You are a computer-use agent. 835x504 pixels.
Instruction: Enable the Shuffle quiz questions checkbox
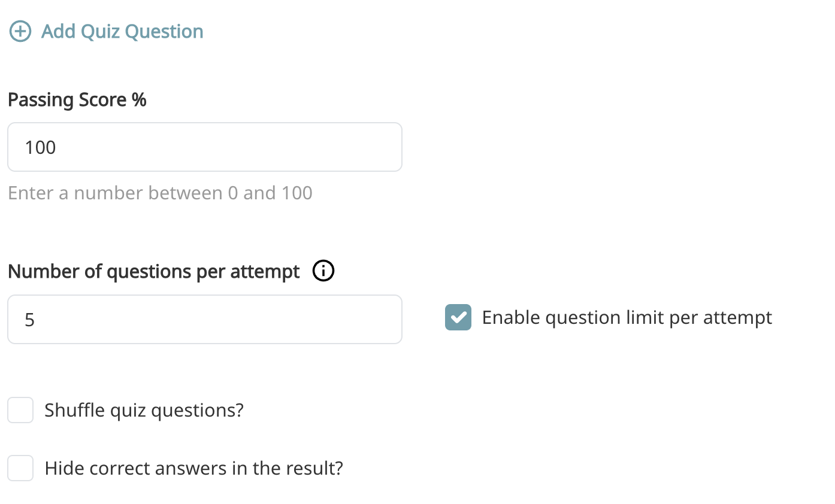click(20, 410)
